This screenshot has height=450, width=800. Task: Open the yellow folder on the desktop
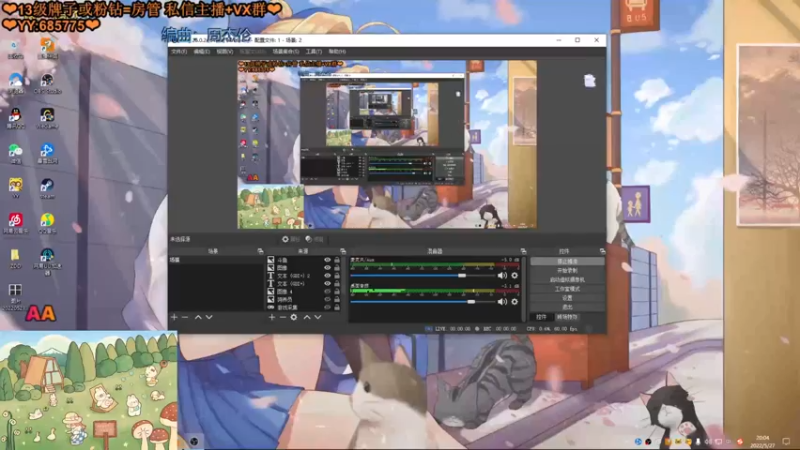(15, 258)
